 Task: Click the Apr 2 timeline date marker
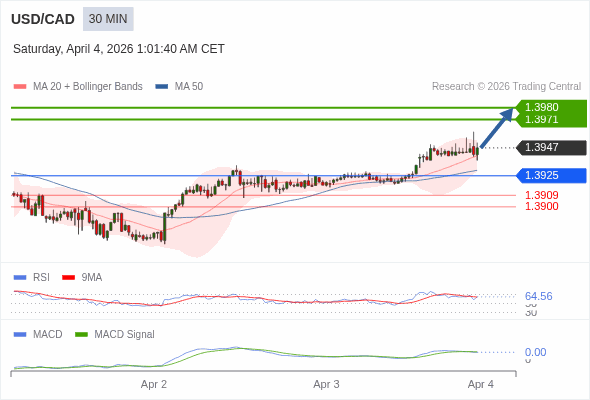(154, 385)
